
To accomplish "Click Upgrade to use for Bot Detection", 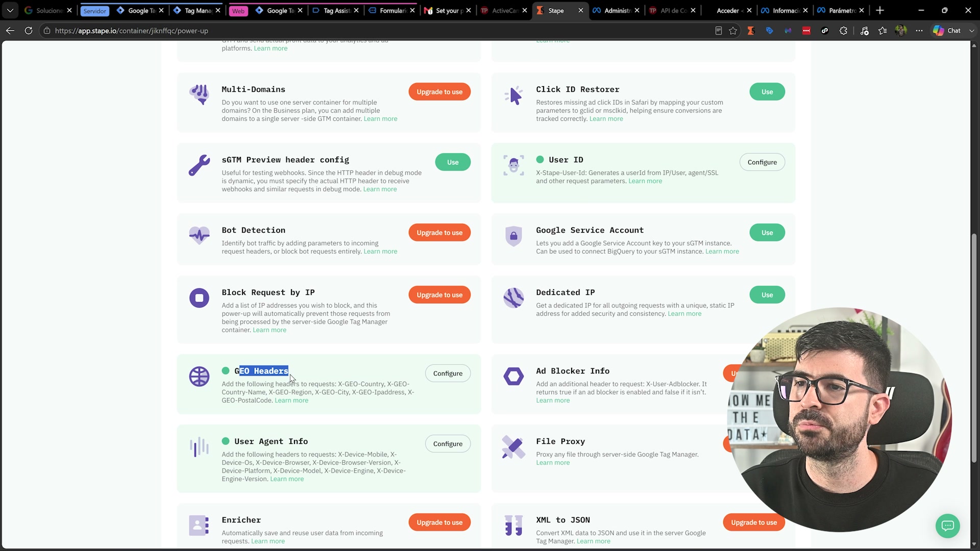I will click(x=439, y=233).
